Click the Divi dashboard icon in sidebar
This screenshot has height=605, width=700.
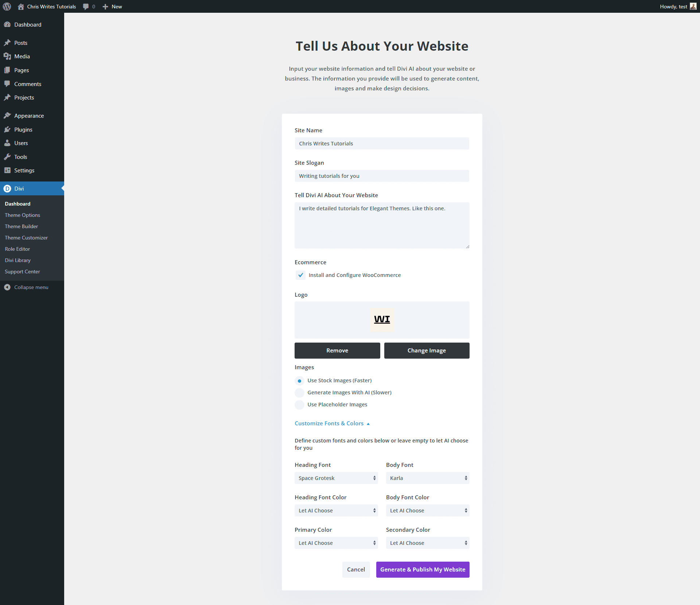click(x=8, y=187)
